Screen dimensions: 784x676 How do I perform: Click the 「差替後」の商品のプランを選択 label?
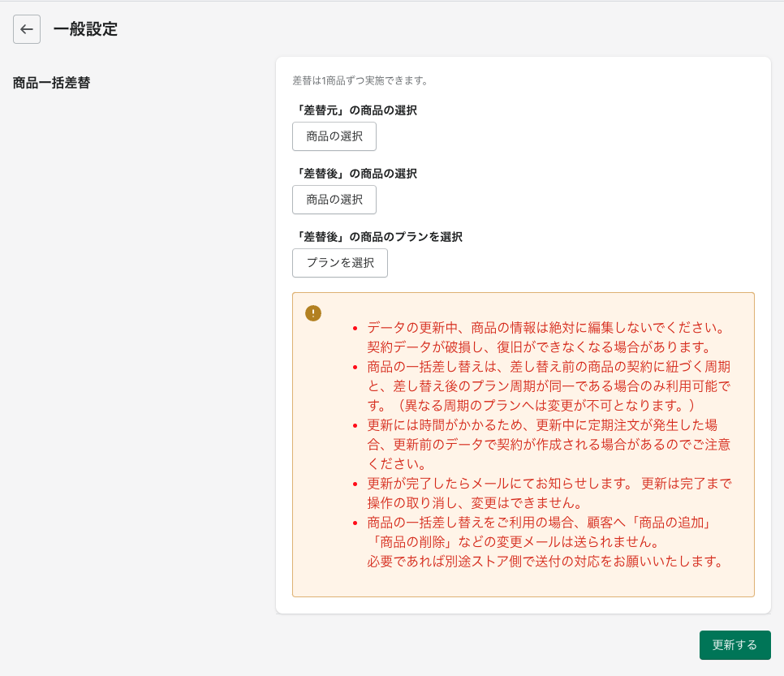click(377, 237)
